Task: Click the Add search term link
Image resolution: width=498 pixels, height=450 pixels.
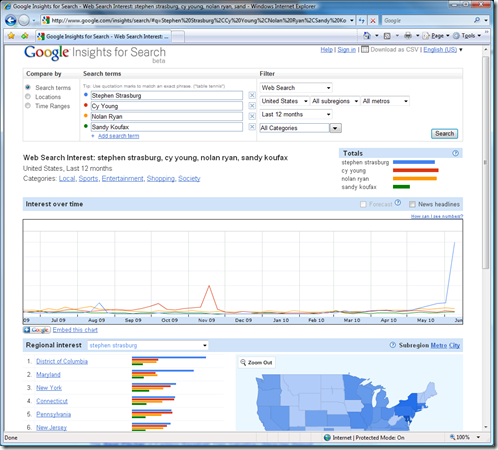Action: tap(118, 136)
